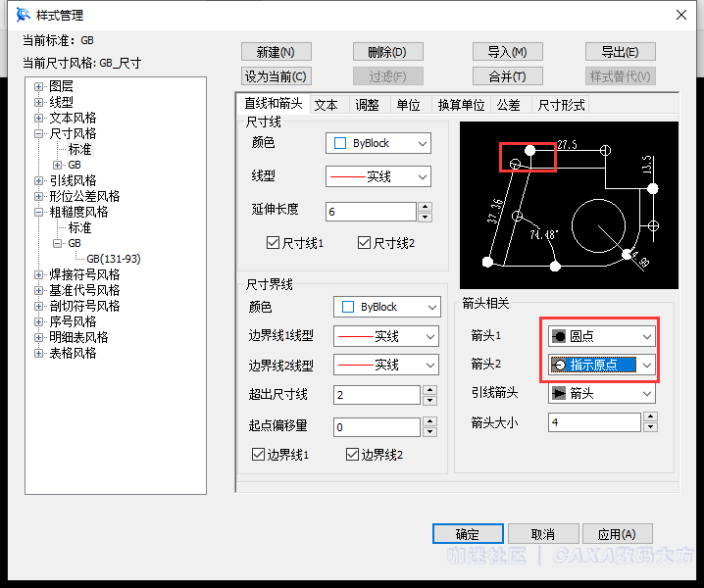Image resolution: width=704 pixels, height=588 pixels.
Task: Expand the 基准代号风格 tree node
Action: point(38,290)
